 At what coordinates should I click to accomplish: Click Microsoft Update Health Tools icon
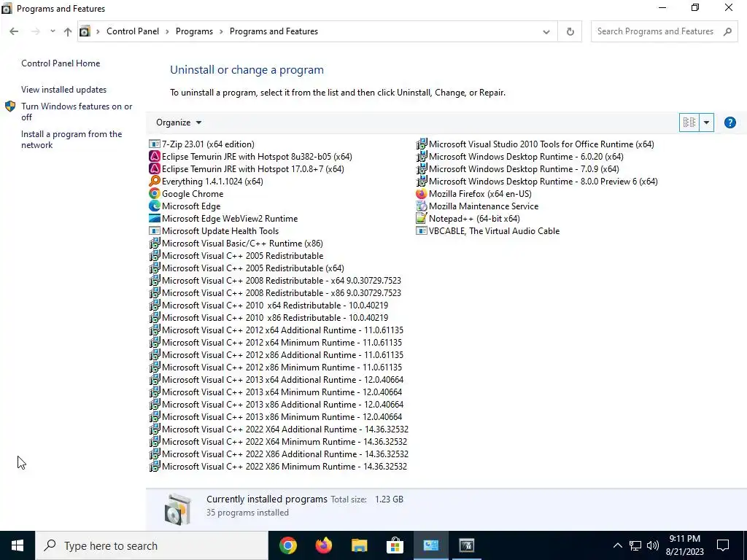click(155, 230)
